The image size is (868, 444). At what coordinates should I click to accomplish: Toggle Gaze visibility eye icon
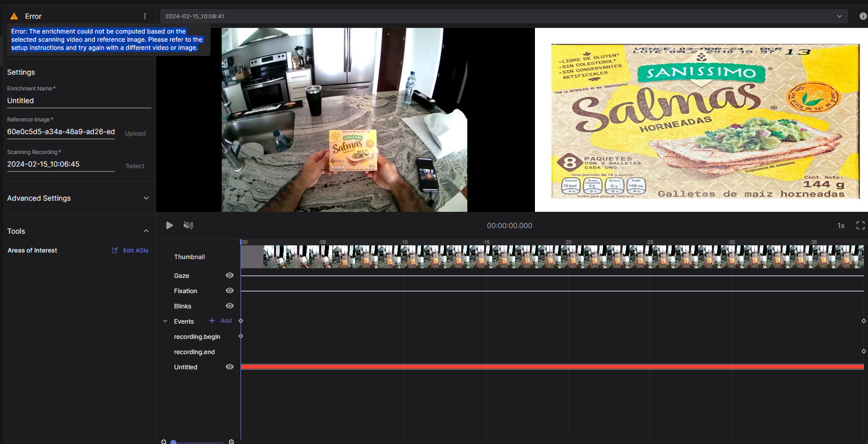pyautogui.click(x=230, y=275)
